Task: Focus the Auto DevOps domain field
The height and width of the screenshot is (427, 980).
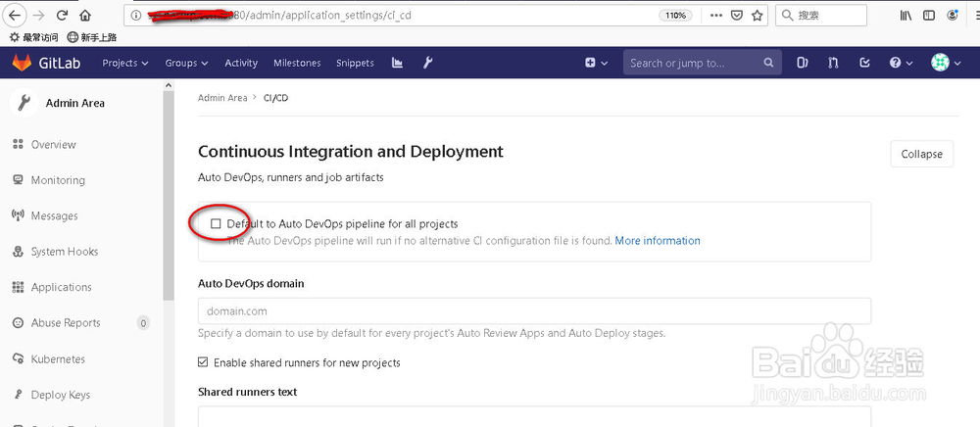Action: click(x=534, y=310)
